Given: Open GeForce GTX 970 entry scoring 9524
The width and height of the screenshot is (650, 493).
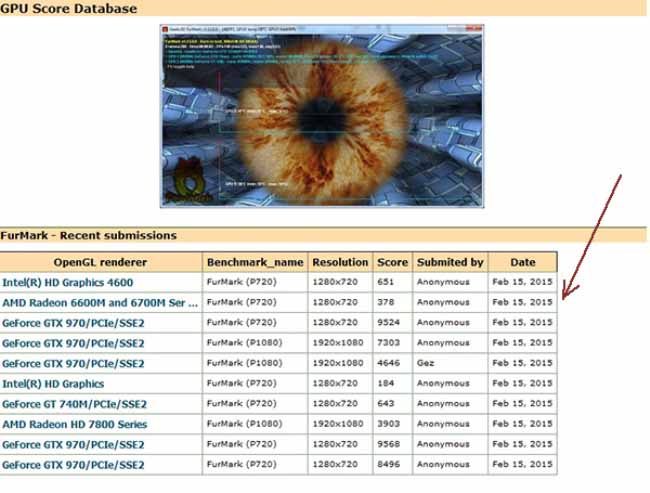Looking at the screenshot, I should coord(74,323).
